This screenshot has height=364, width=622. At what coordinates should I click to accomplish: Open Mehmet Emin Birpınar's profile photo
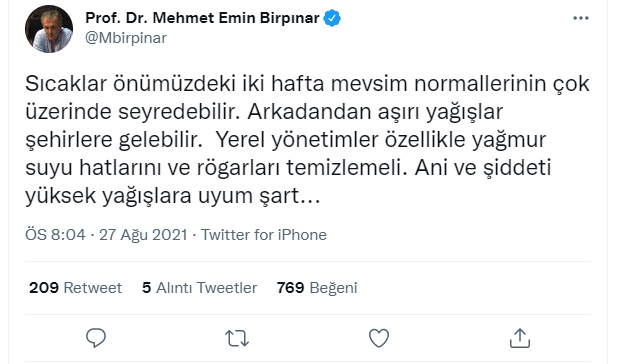pos(49,29)
